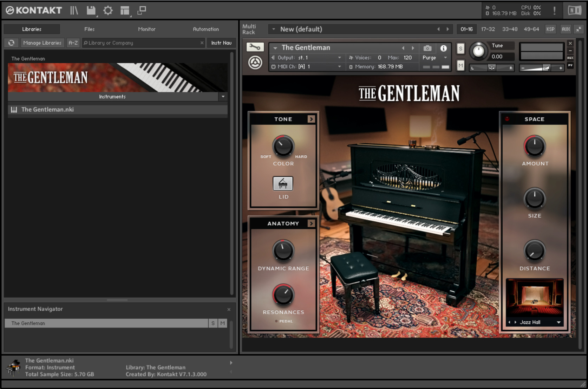Click Manage Libraries button

coord(42,43)
